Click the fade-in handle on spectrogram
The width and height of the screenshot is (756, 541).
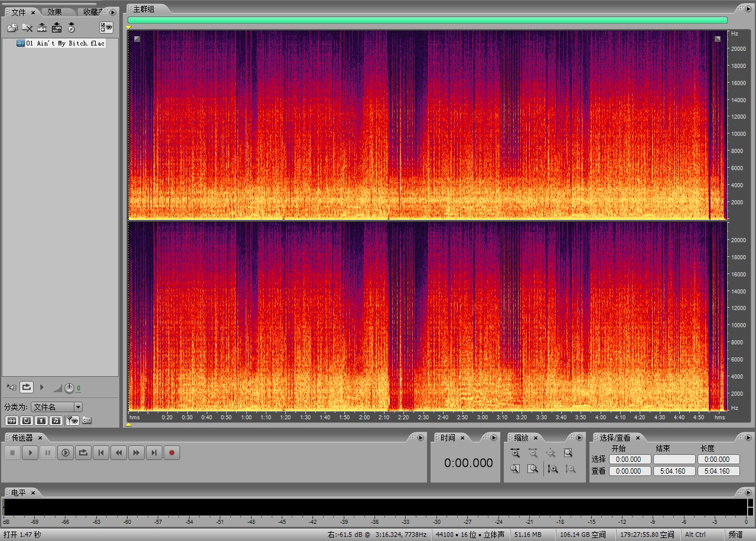(x=137, y=39)
